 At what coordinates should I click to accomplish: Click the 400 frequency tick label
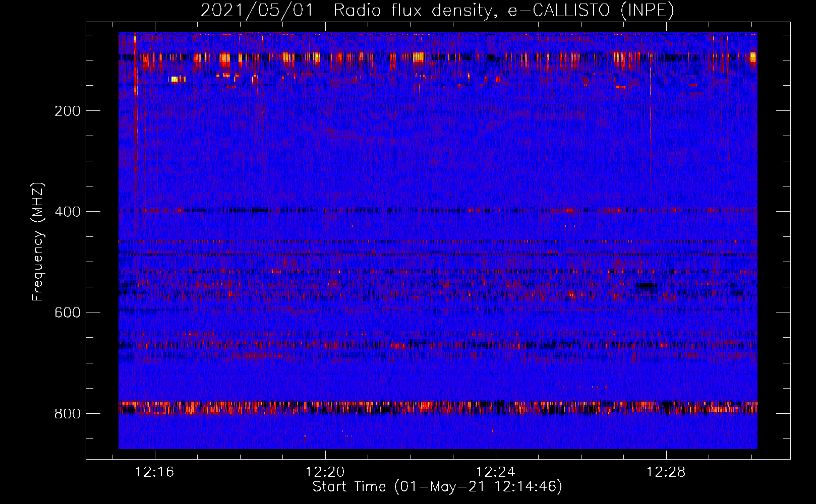(x=68, y=212)
